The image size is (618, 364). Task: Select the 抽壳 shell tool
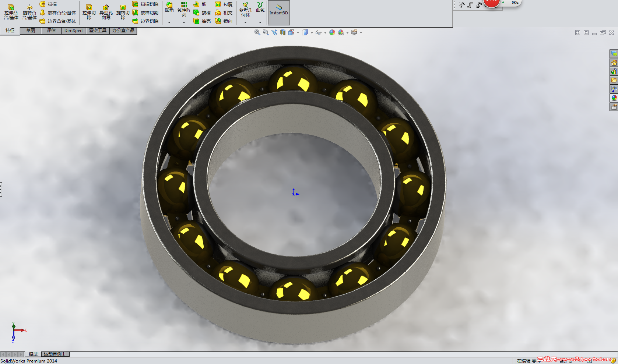[202, 21]
